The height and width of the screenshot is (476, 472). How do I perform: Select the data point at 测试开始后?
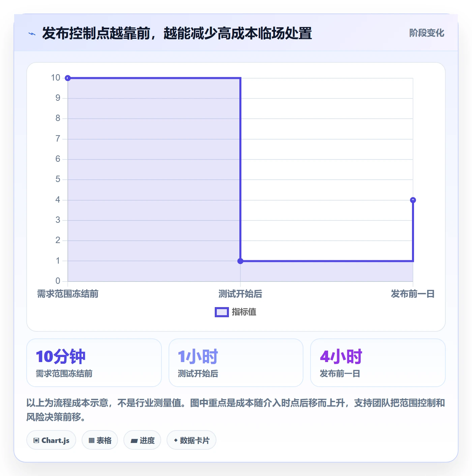[x=240, y=261]
